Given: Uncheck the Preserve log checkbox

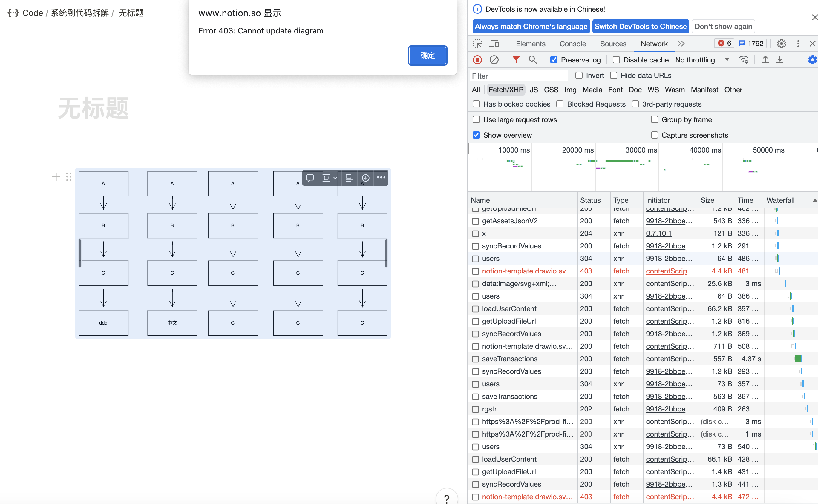Looking at the screenshot, I should click(x=554, y=60).
